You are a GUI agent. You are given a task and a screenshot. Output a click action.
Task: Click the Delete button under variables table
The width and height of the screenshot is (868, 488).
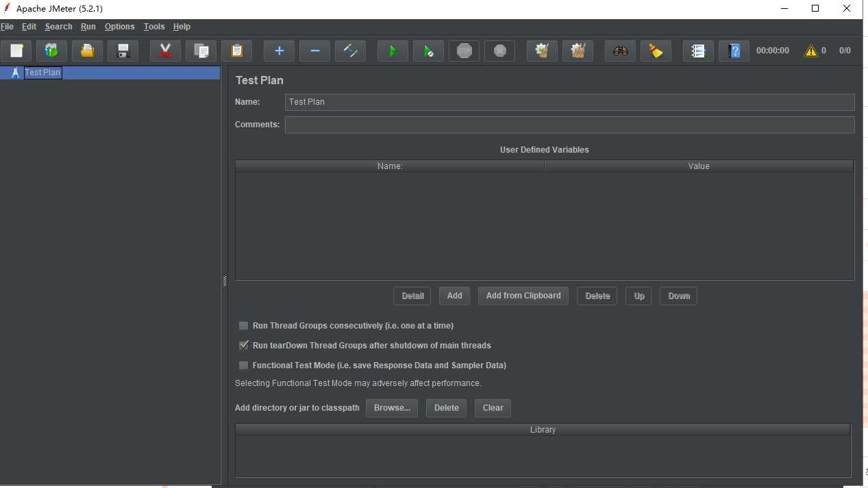click(597, 296)
